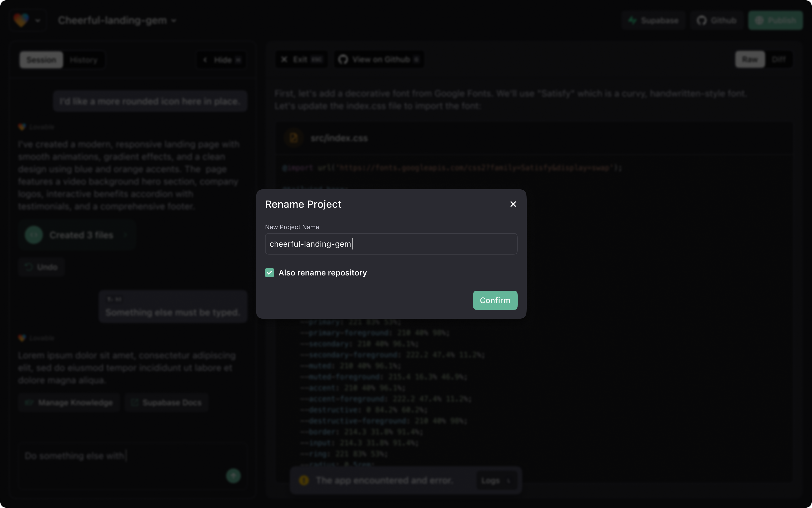Publish the project

click(775, 21)
